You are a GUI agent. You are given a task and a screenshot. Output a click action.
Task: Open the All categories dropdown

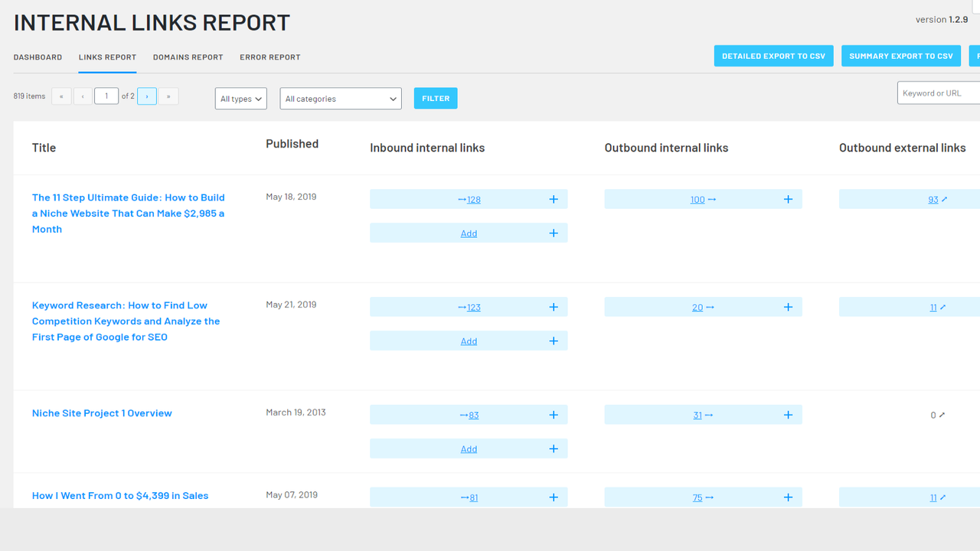point(340,99)
